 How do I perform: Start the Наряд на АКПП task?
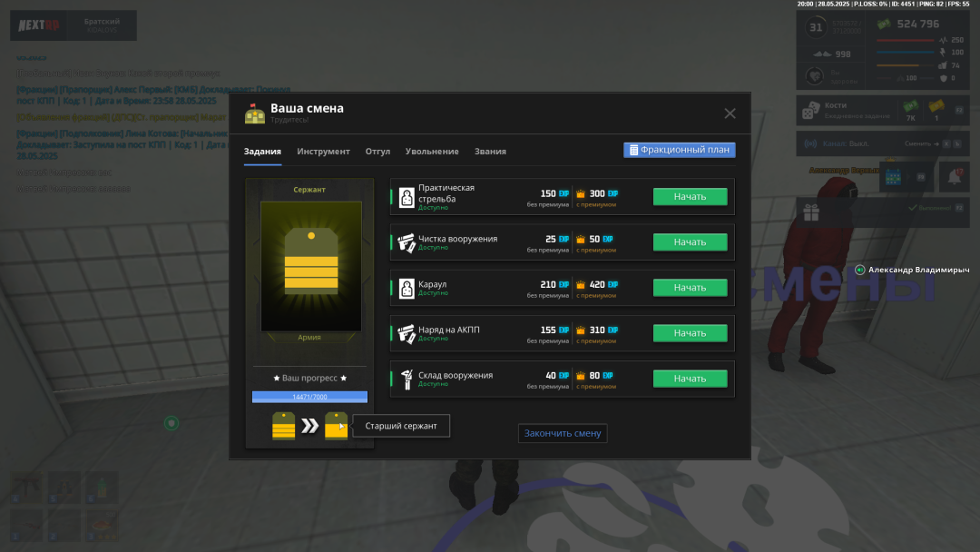tap(690, 333)
